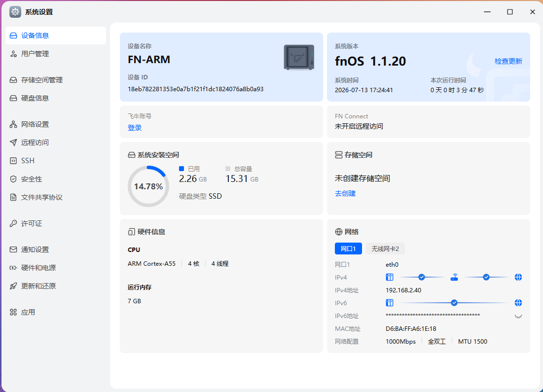
Task: Click the 网络 globe header icon
Action: (x=339, y=232)
